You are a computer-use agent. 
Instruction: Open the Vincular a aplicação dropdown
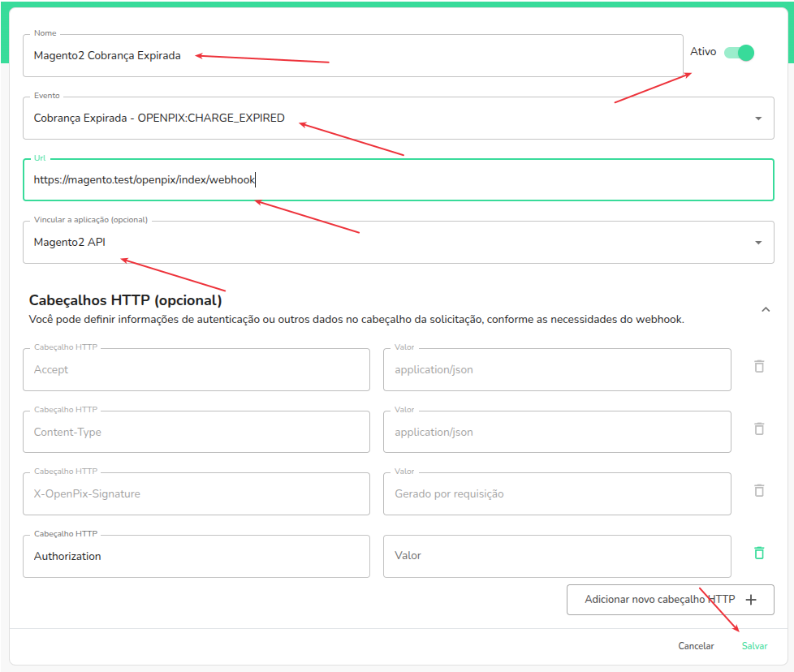pos(758,243)
